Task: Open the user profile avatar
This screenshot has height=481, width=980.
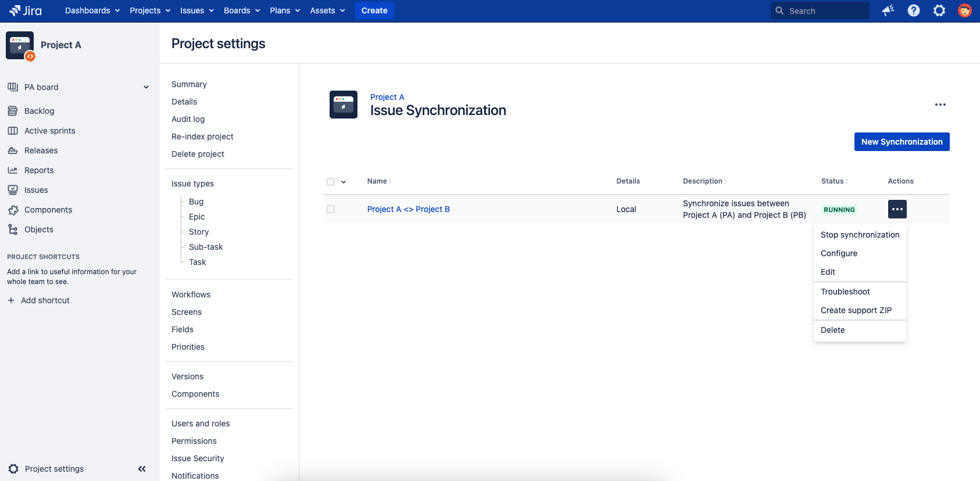Action: pos(965,10)
